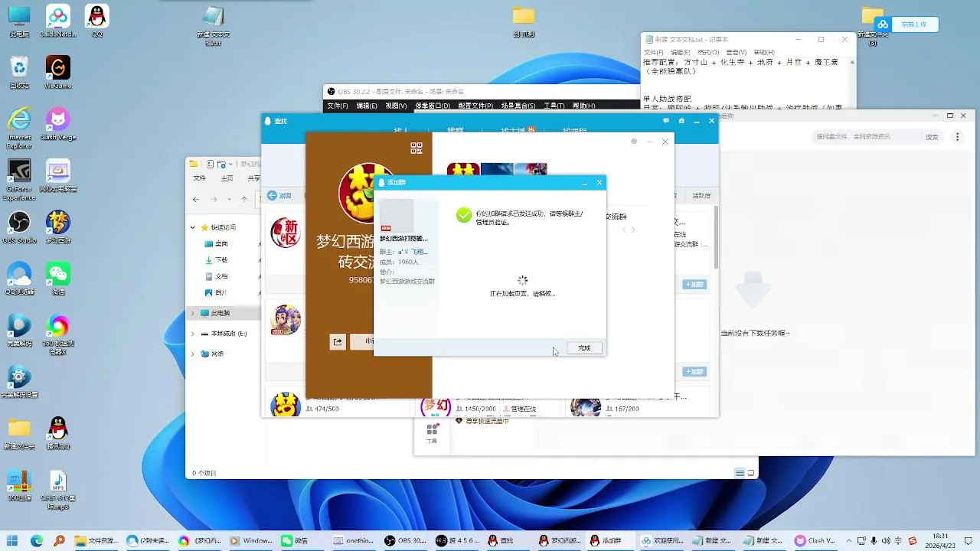Open the 360压缩 desktop icon
Viewport: 980px width, 551px height.
[19, 486]
